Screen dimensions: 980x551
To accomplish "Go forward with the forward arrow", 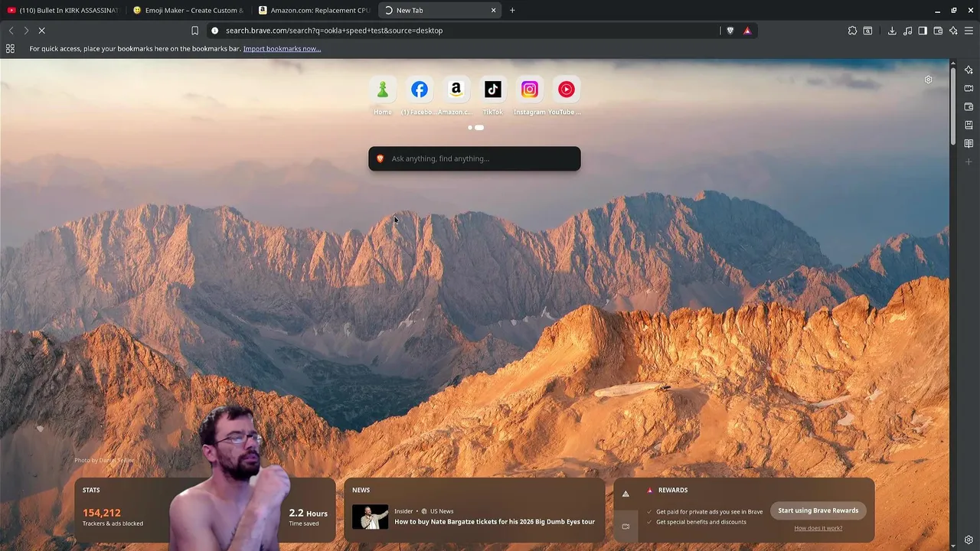I will pos(26,31).
